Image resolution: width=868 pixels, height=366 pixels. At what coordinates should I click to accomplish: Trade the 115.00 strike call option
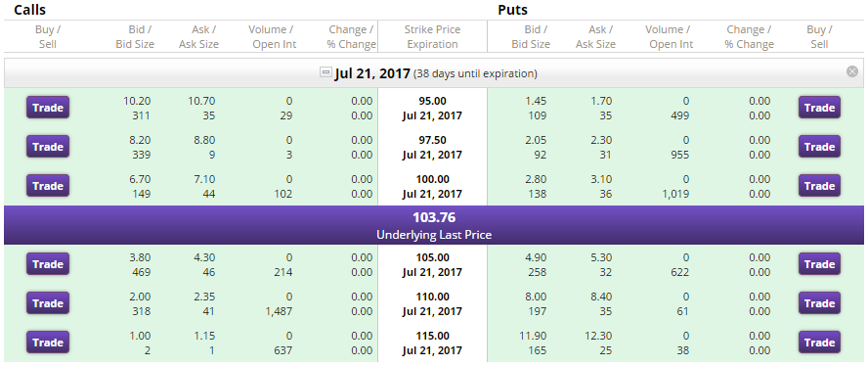(x=48, y=343)
